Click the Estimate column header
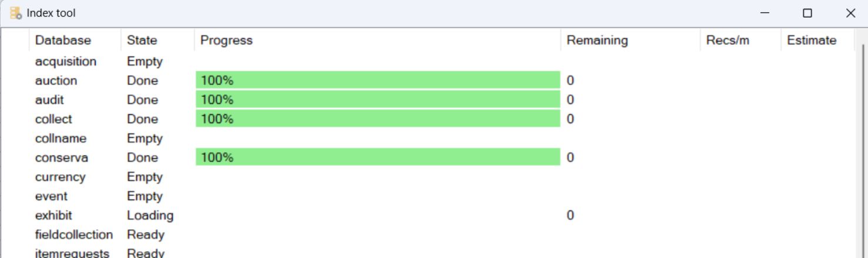The height and width of the screenshot is (258, 868). [811, 40]
